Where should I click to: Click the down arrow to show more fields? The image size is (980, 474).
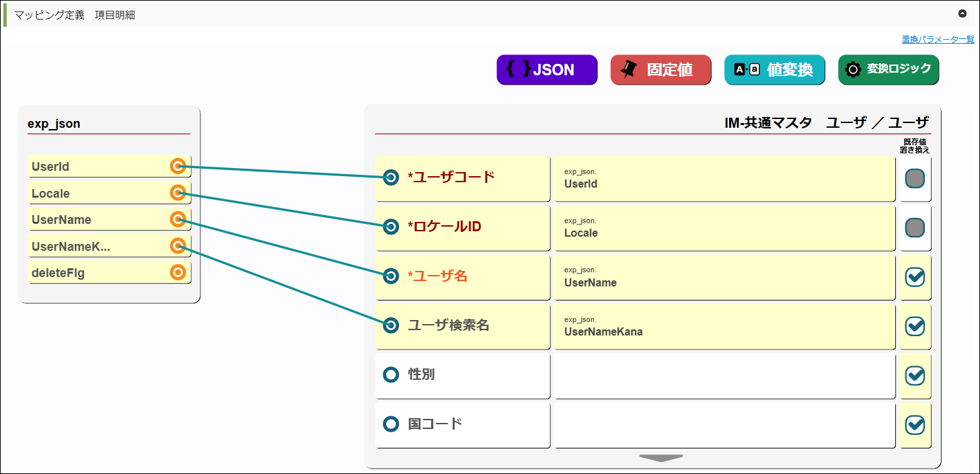click(x=661, y=458)
